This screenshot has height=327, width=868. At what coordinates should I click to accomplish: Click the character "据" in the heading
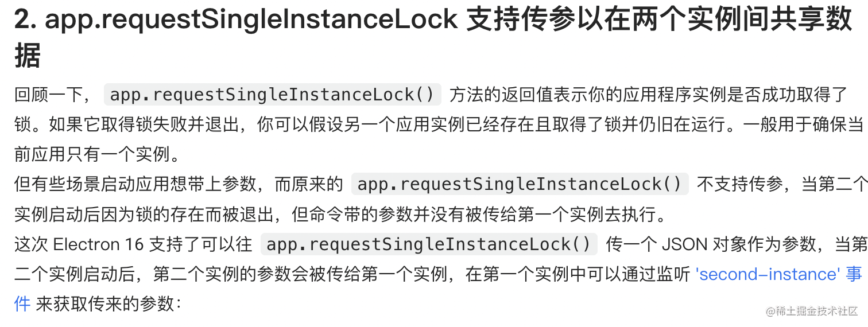pos(28,56)
